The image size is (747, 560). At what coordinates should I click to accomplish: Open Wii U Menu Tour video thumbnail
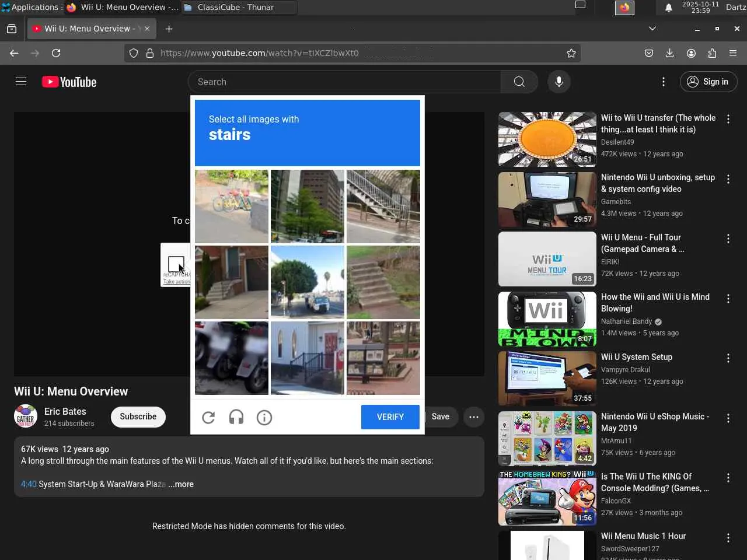point(547,259)
